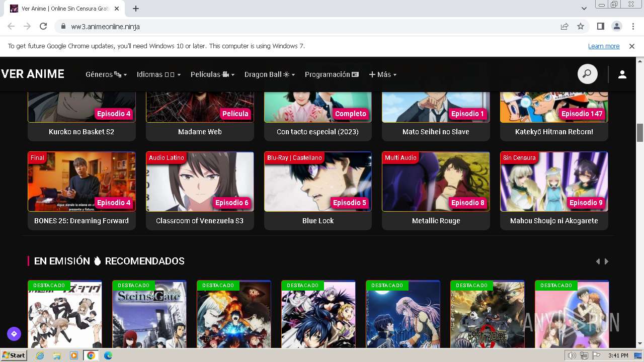Go forward with browser forward arrow
The image size is (644, 362).
coord(27,26)
